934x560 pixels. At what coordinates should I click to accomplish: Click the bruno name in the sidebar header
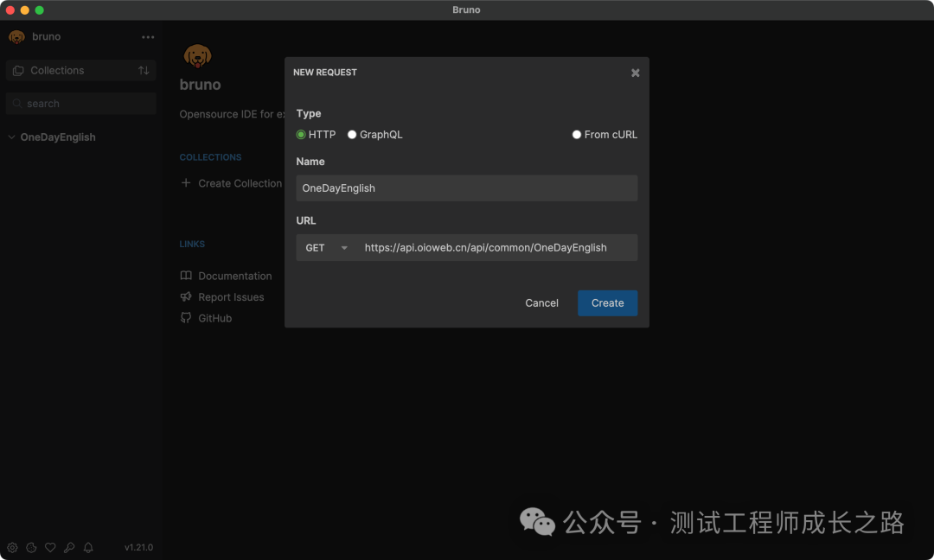tap(47, 37)
